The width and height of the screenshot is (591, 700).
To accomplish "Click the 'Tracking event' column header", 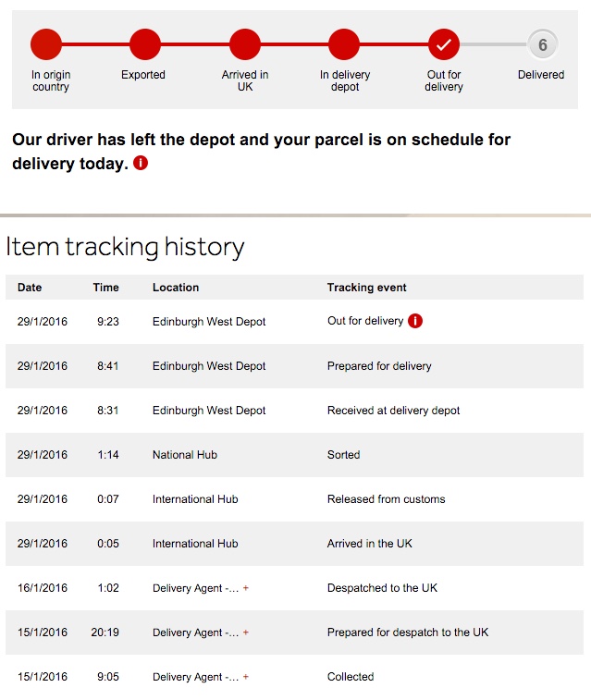I will 367,288.
